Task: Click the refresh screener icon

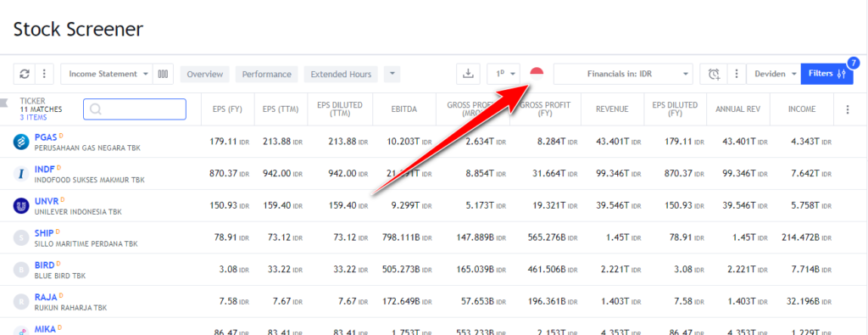Action: pyautogui.click(x=25, y=74)
